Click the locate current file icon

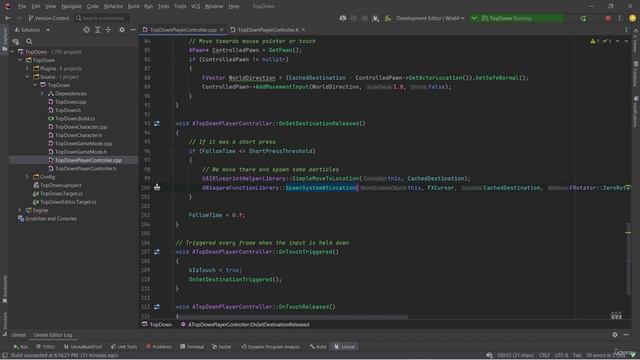coord(87,30)
